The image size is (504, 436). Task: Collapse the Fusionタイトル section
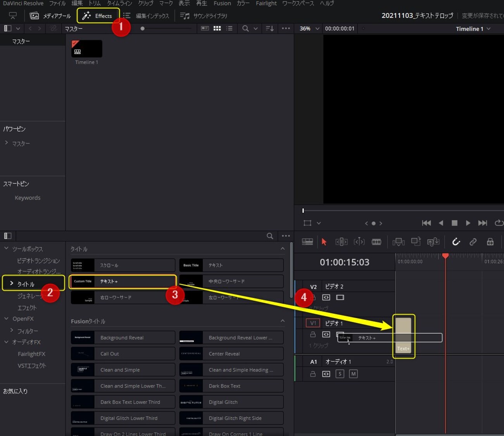(282, 321)
